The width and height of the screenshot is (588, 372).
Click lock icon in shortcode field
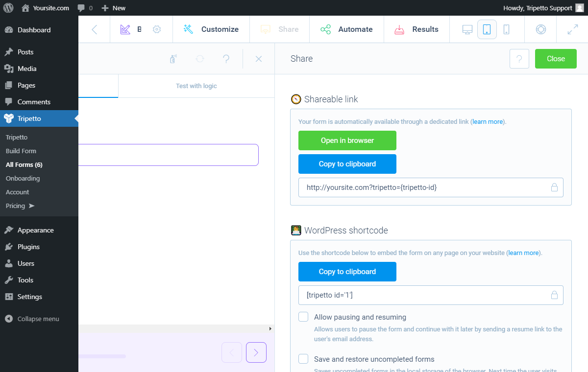tap(554, 295)
